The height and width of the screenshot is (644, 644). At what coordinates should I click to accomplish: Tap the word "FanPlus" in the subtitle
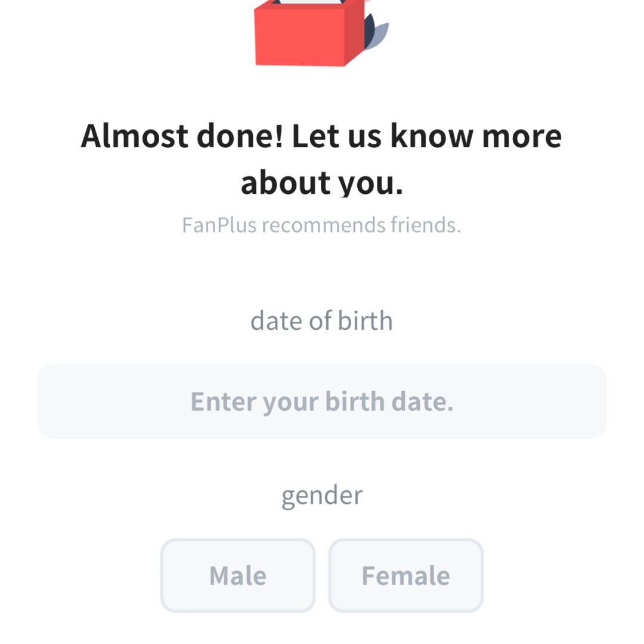click(219, 225)
